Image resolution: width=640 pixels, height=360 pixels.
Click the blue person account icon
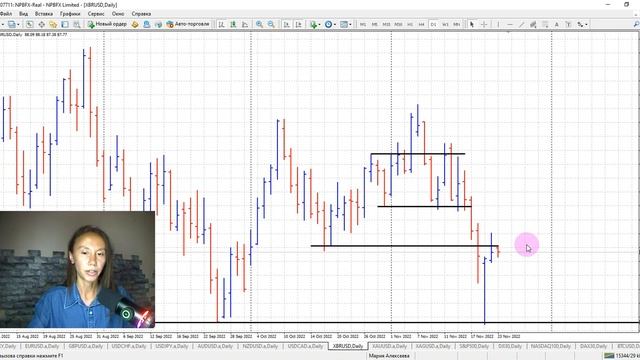pos(147,24)
